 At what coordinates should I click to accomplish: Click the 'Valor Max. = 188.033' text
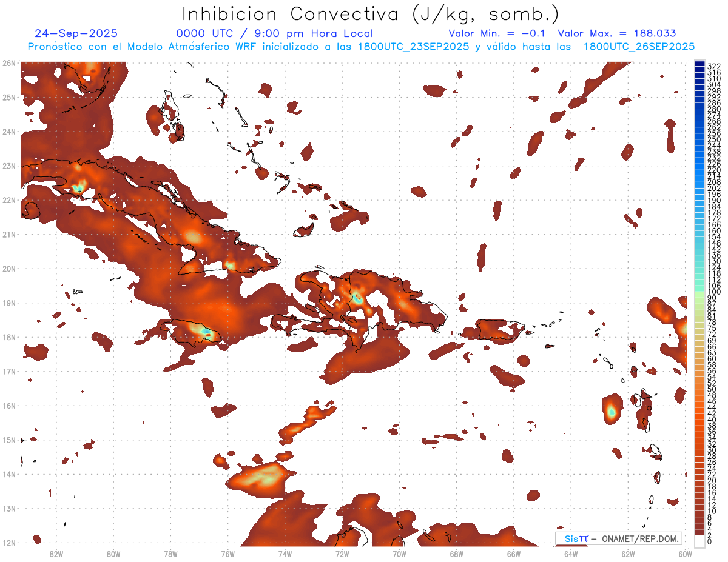tap(617, 33)
